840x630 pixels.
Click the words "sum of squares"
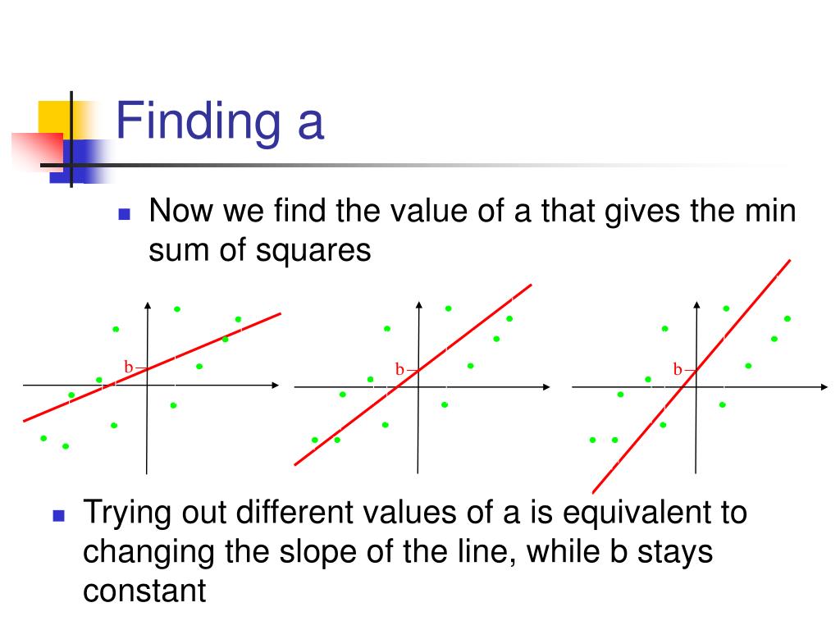(x=260, y=250)
